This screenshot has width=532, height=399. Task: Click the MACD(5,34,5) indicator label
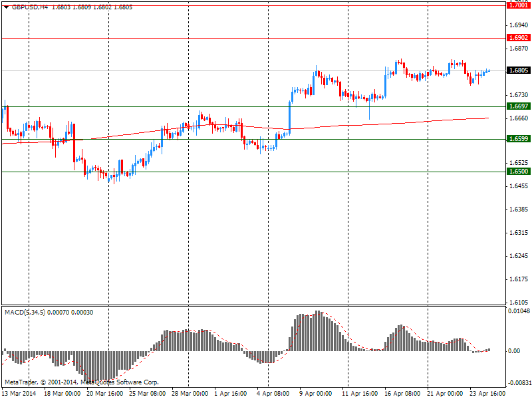point(25,312)
